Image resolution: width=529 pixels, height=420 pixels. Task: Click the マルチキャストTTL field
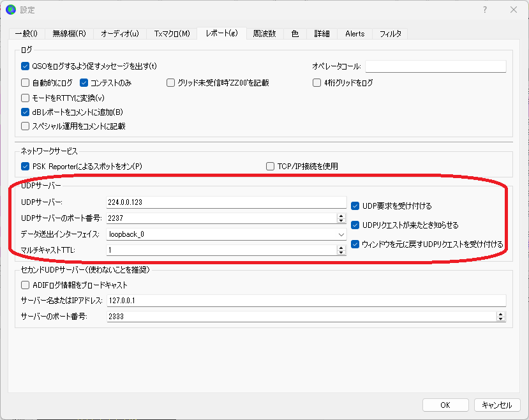(221, 250)
